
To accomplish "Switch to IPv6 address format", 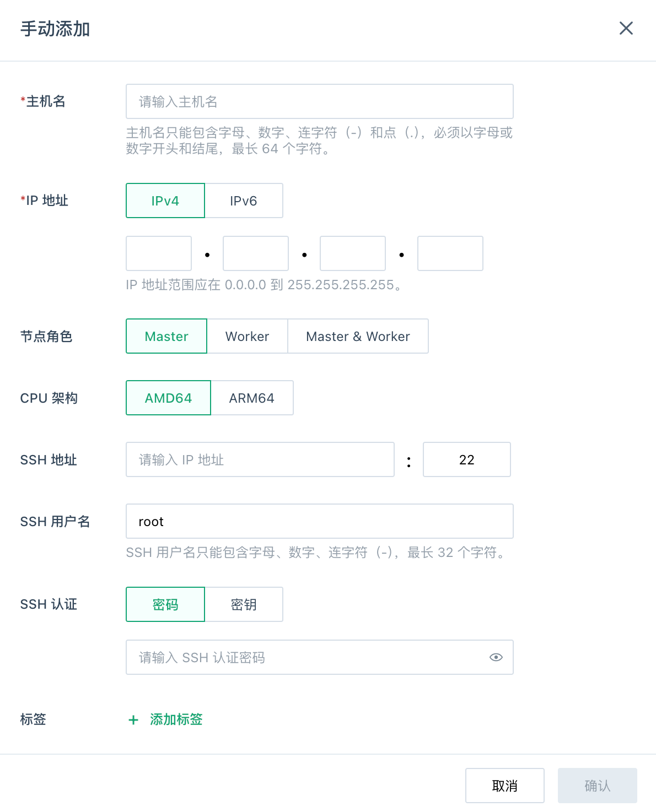I will pos(244,201).
